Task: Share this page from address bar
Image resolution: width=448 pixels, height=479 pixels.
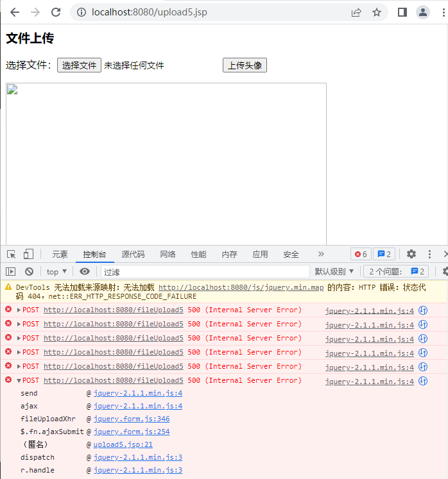Action: click(x=356, y=12)
